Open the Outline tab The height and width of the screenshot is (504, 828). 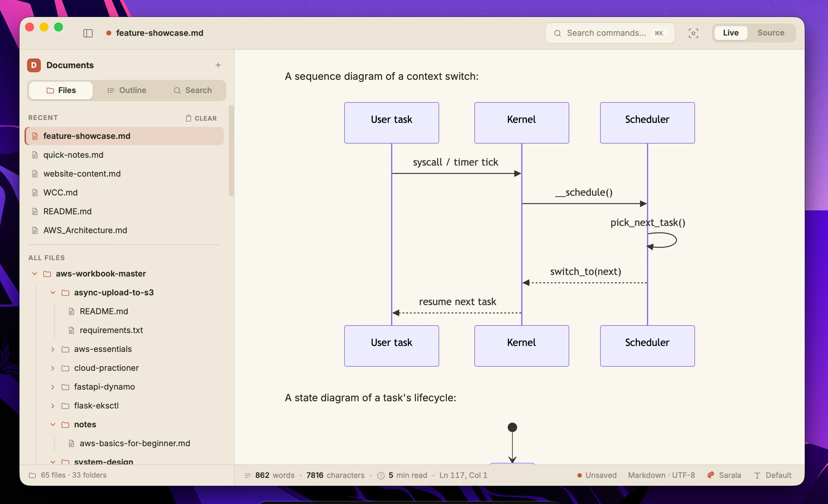pos(127,90)
